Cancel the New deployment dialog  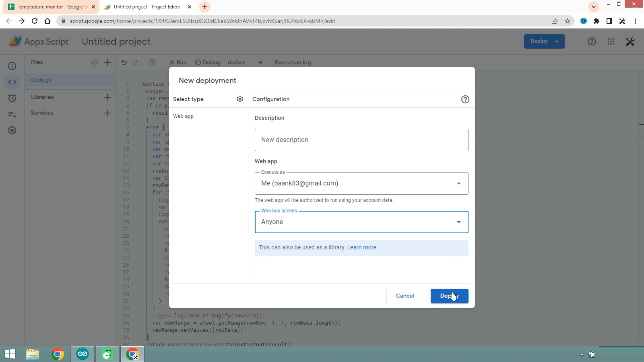(x=405, y=296)
